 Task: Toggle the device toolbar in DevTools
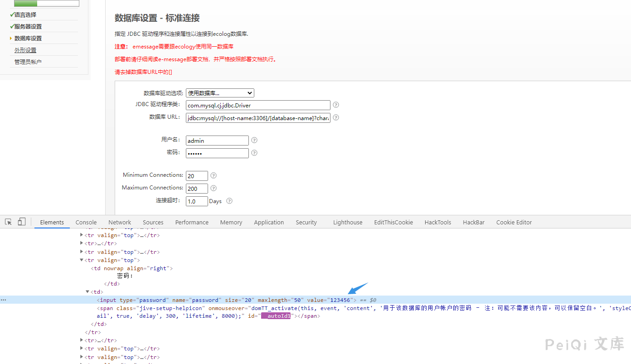click(21, 221)
